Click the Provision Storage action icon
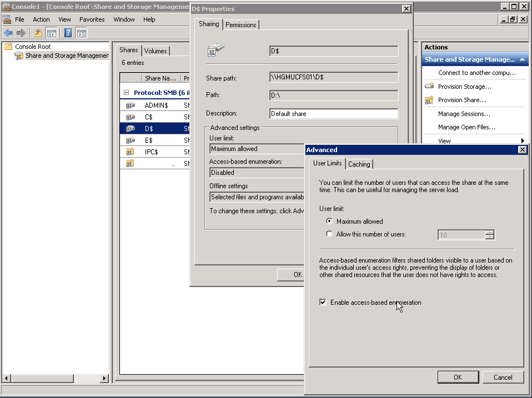 coord(429,86)
